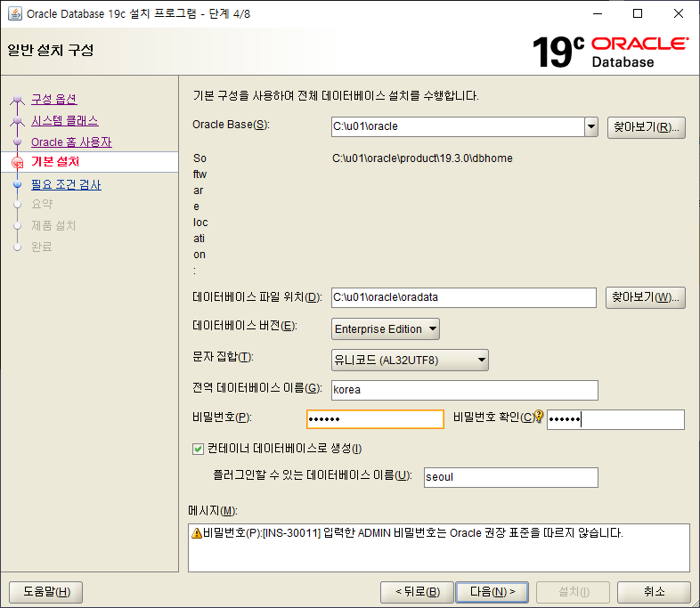Click the Java installer icon in title bar
Image resolution: width=700 pixels, height=608 pixels.
(x=15, y=13)
